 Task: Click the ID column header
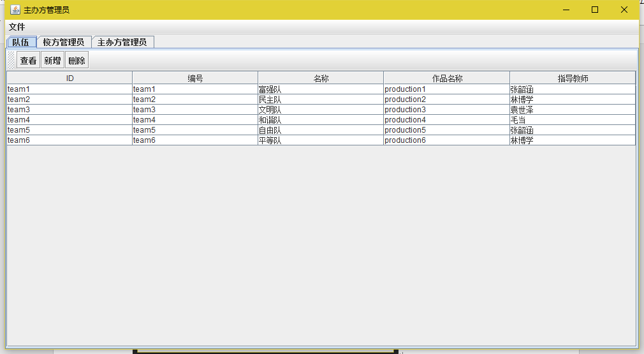(x=70, y=78)
